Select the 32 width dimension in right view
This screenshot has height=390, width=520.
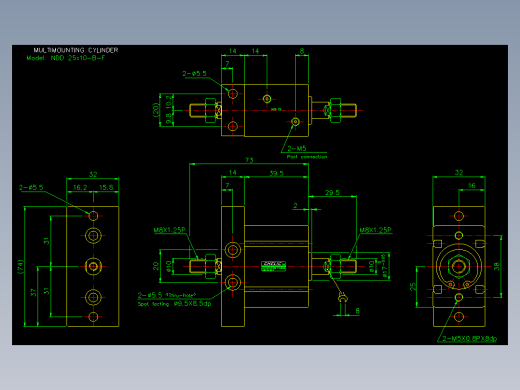click(459, 173)
